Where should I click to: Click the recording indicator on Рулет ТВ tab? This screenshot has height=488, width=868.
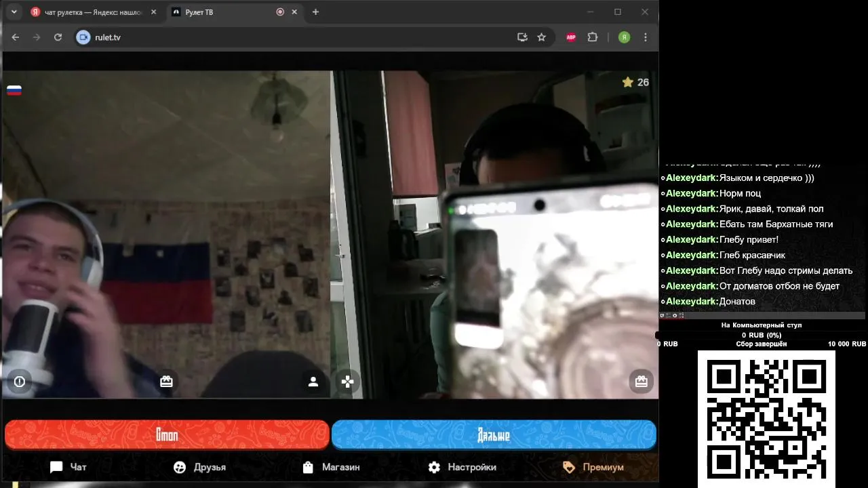(x=280, y=12)
